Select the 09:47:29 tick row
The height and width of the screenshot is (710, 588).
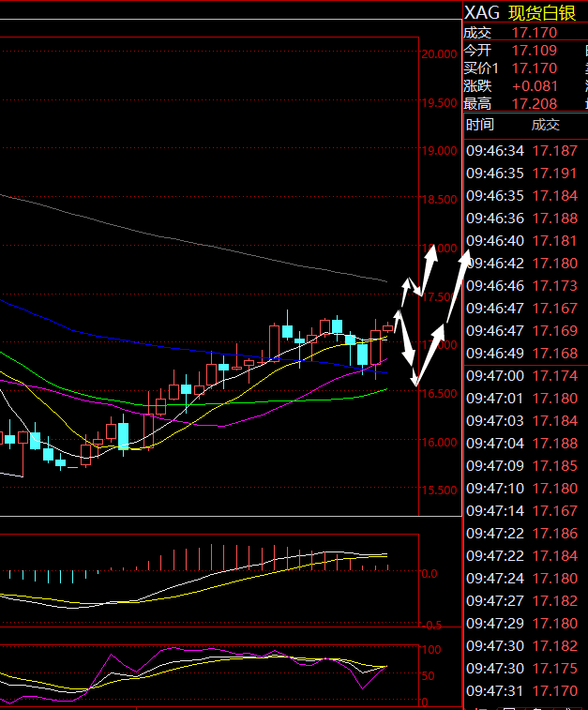click(x=522, y=624)
